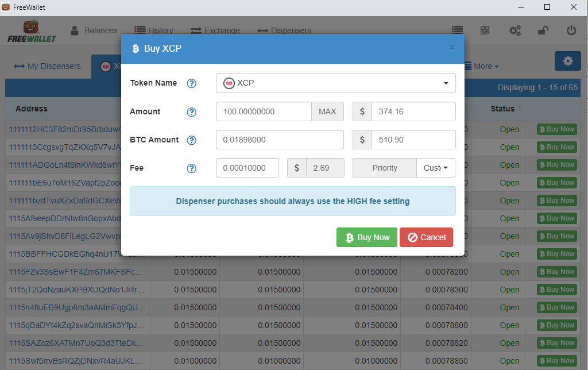Buy Now from dispenser 1115jT2QdNzauKXPBXUQdNo1Ji4r
The height and width of the screenshot is (370, 588).
(x=556, y=290)
